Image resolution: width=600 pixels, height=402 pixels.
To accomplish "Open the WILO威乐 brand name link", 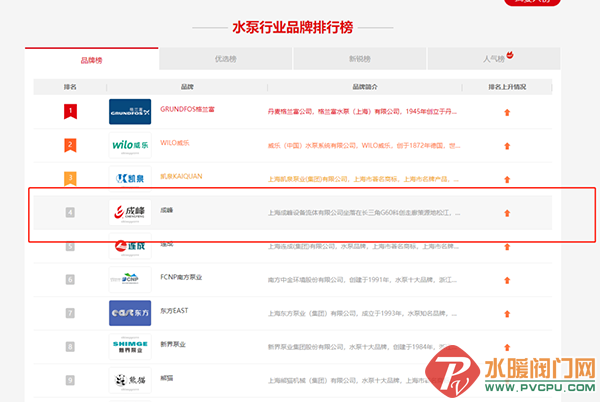I will coord(174,143).
